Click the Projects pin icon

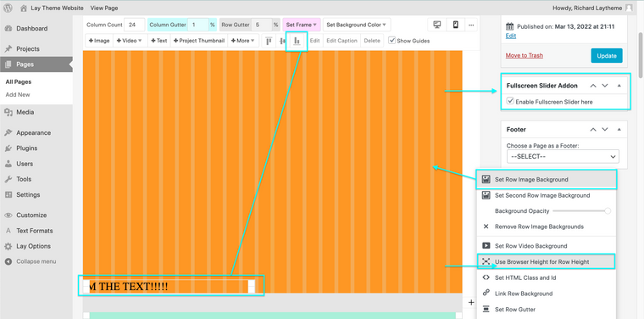coord(8,49)
